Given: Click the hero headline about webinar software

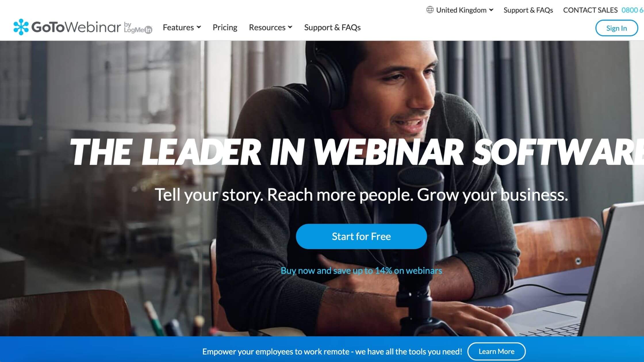Looking at the screenshot, I should (356, 152).
